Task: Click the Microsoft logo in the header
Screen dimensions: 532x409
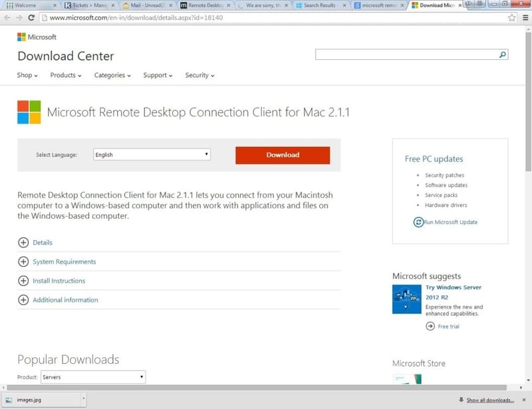Action: pyautogui.click(x=37, y=37)
